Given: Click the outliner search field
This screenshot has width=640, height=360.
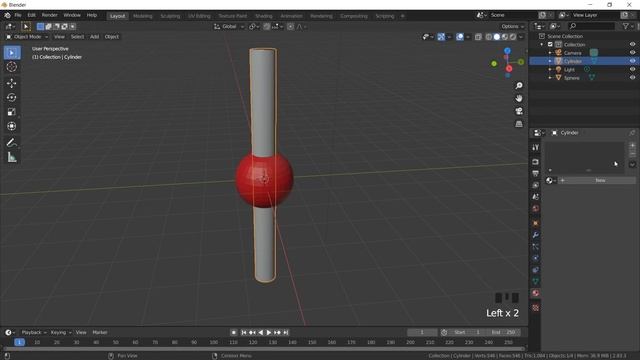Looking at the screenshot, I should point(591,26).
